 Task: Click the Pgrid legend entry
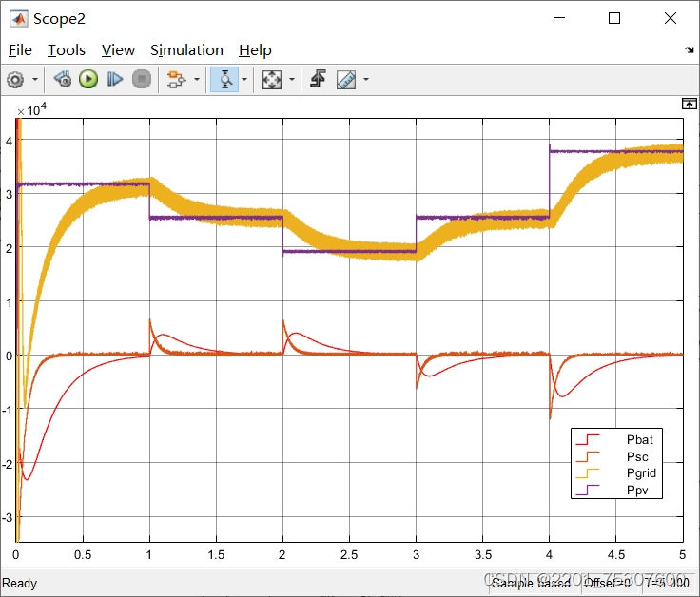641,473
